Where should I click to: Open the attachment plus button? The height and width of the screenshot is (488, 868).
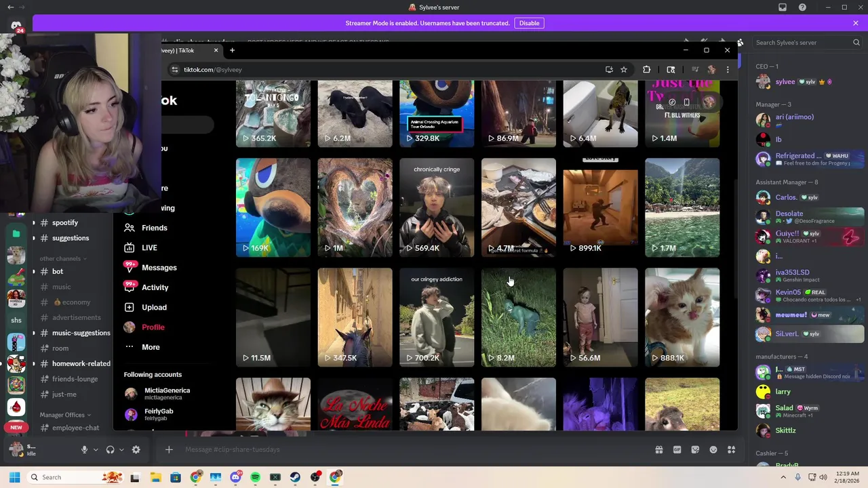[x=169, y=449]
